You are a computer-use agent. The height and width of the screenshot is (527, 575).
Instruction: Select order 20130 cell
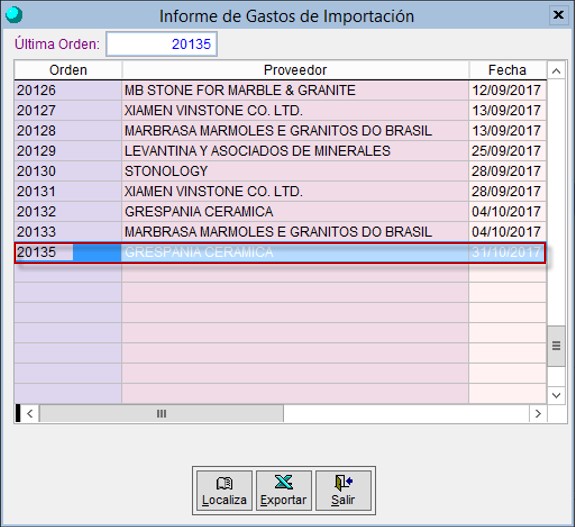coord(68,171)
